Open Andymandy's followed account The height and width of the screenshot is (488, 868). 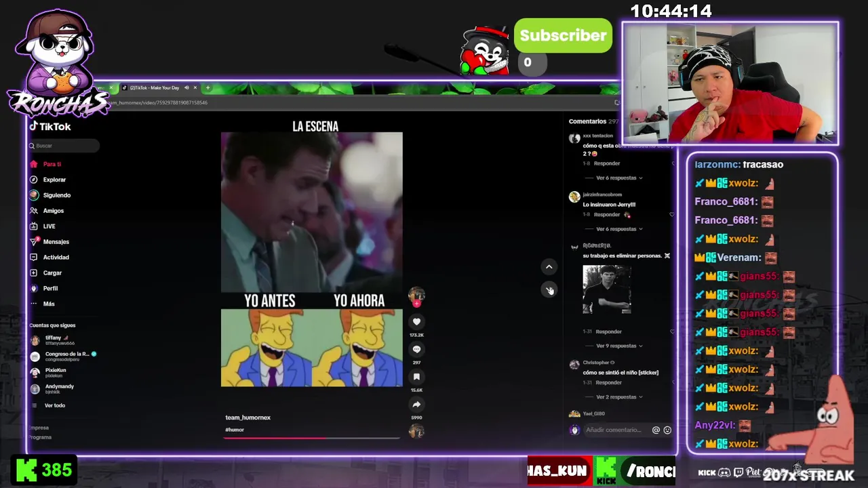point(53,389)
